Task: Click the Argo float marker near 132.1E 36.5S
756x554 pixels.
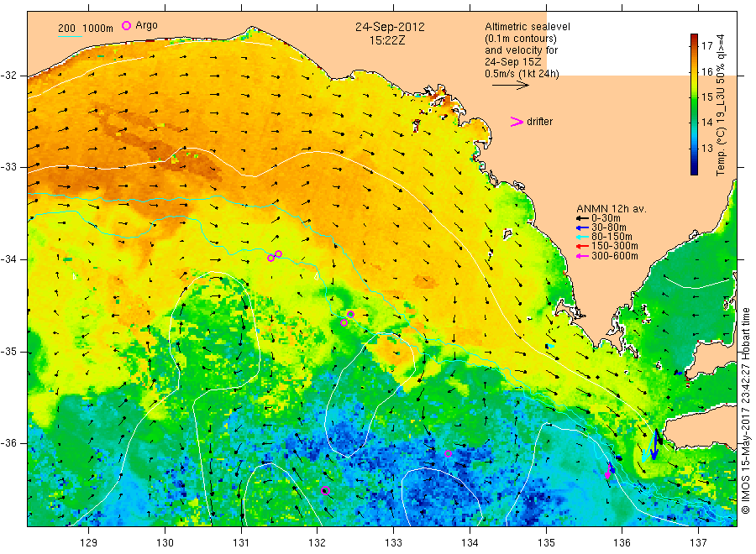Action: pyautogui.click(x=325, y=490)
